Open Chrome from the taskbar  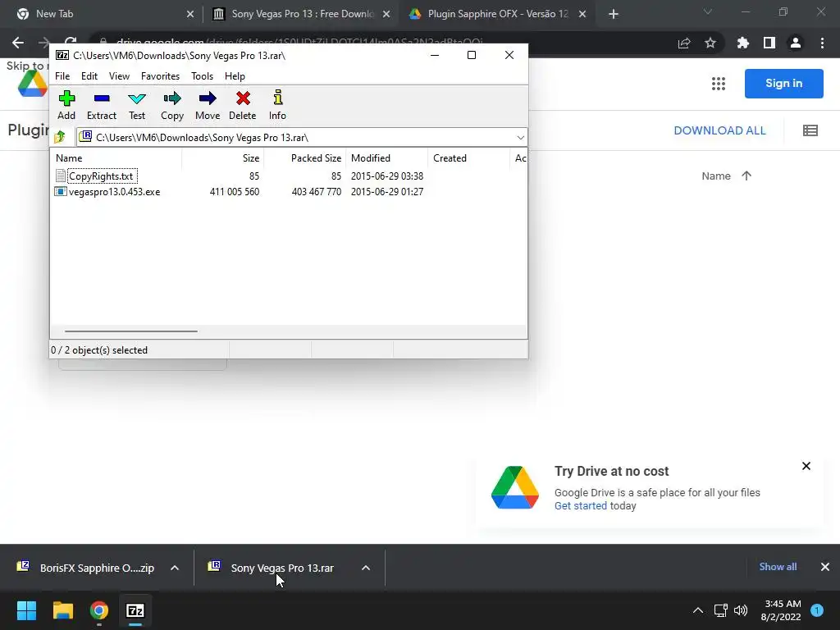point(99,610)
